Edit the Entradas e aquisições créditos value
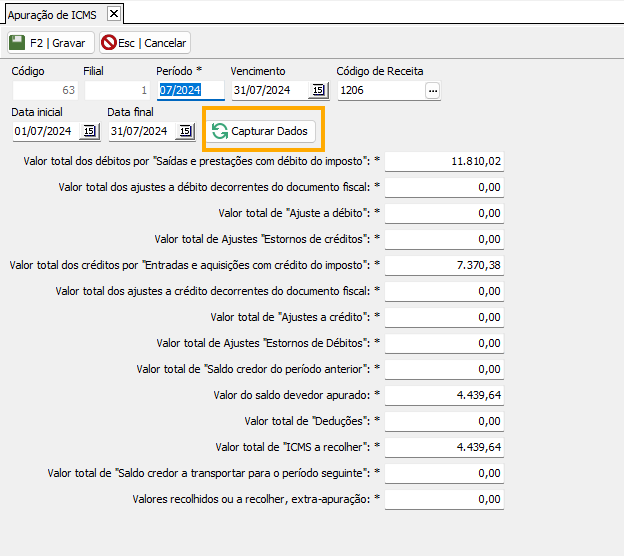Viewport: 624px width, 556px height. 445,265
